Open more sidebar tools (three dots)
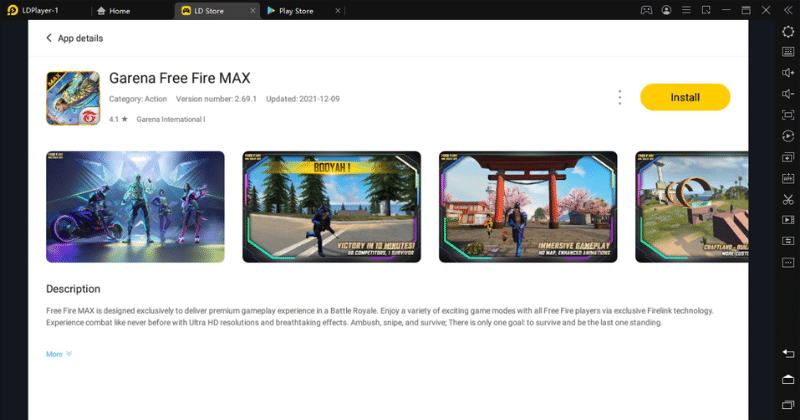The width and height of the screenshot is (800, 420). tap(788, 262)
